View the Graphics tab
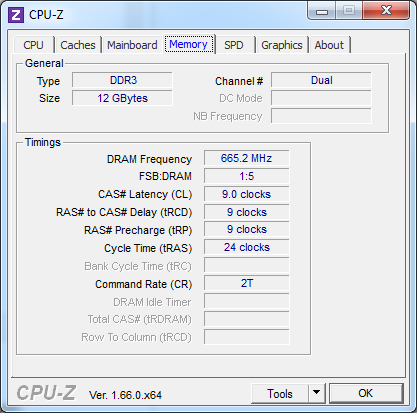 pyautogui.click(x=282, y=45)
